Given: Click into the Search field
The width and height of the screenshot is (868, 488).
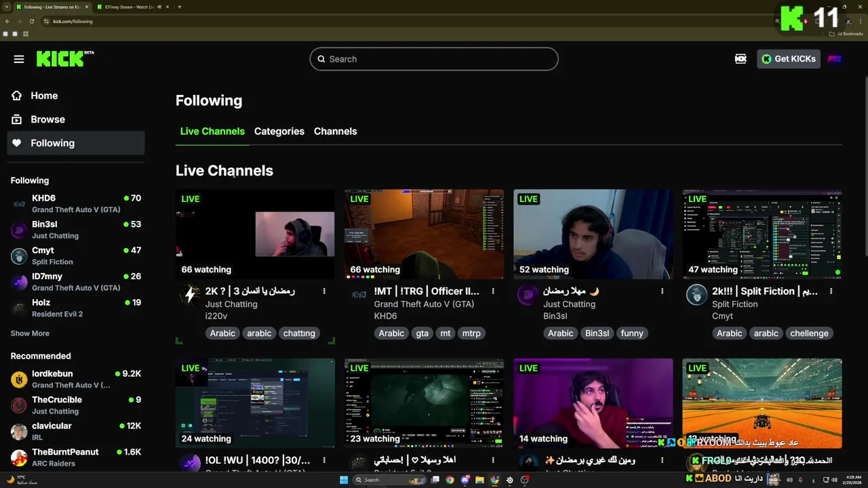Looking at the screenshot, I should tap(434, 59).
